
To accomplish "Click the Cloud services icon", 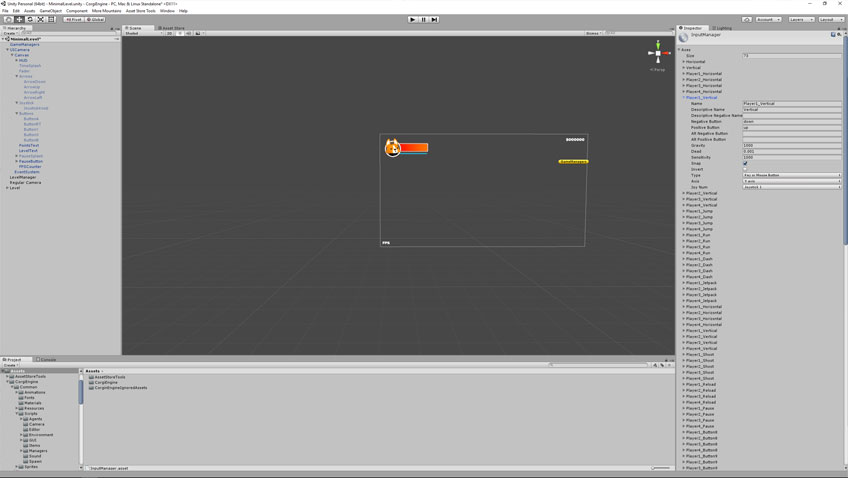I will tap(745, 19).
